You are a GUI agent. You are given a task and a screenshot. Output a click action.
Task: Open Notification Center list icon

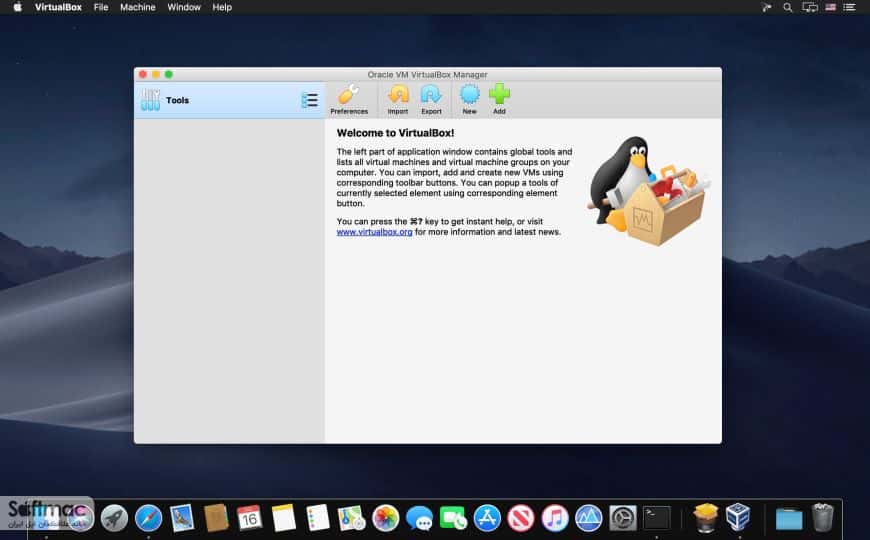[x=849, y=7]
